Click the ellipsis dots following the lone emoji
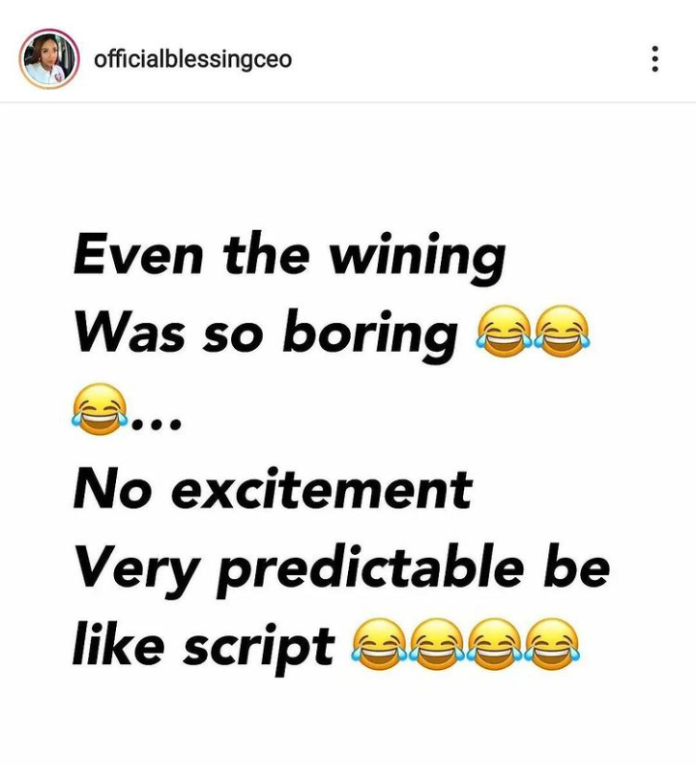This screenshot has width=696, height=784. coord(156,425)
